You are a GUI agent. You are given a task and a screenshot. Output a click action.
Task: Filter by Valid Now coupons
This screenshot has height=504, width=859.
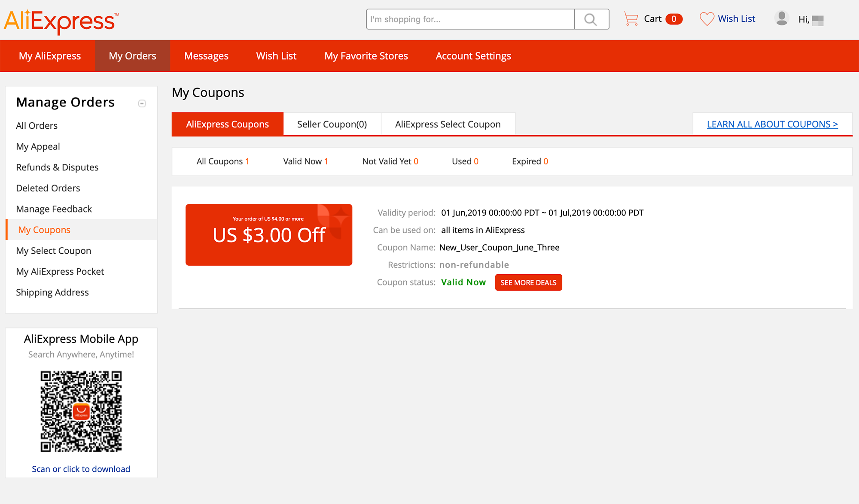[x=305, y=161]
